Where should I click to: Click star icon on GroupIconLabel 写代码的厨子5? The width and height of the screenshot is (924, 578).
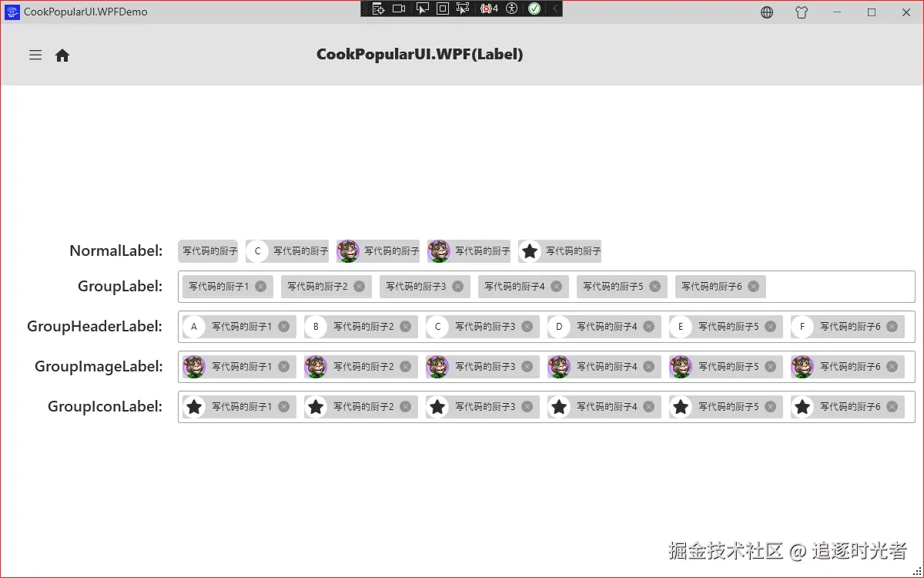pyautogui.click(x=681, y=407)
